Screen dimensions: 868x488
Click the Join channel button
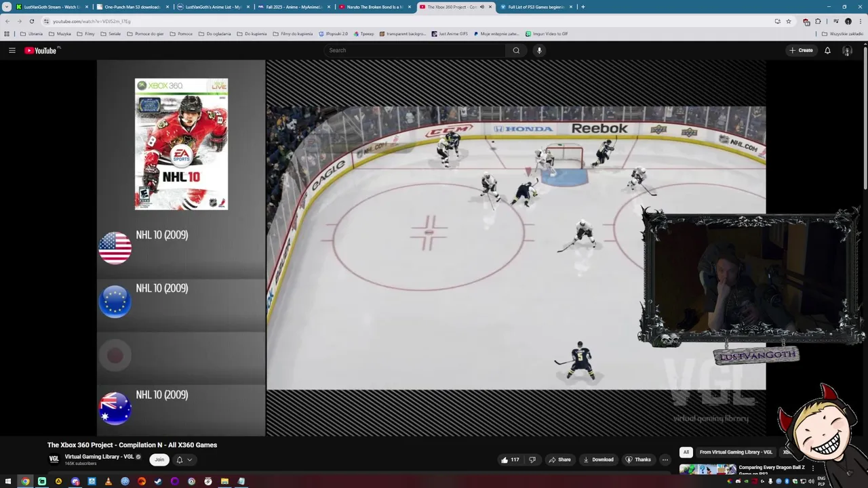pos(159,460)
